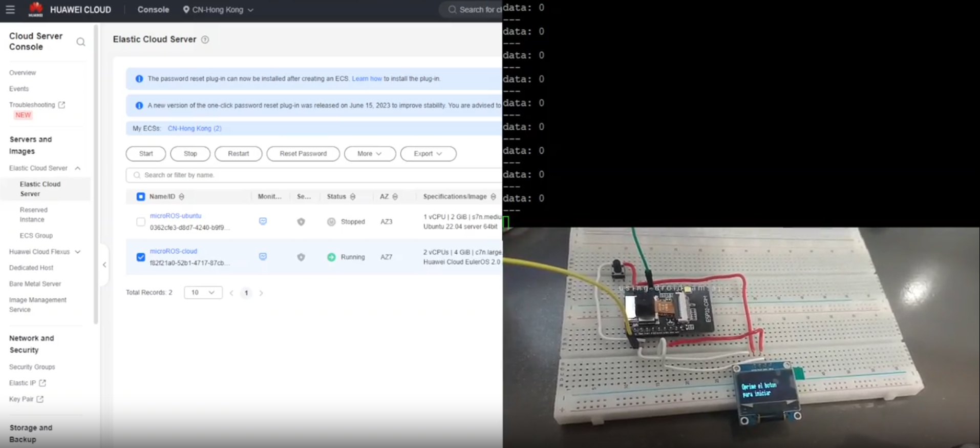Go to the previous page of records
Image resolution: width=980 pixels, height=448 pixels.
231,293
